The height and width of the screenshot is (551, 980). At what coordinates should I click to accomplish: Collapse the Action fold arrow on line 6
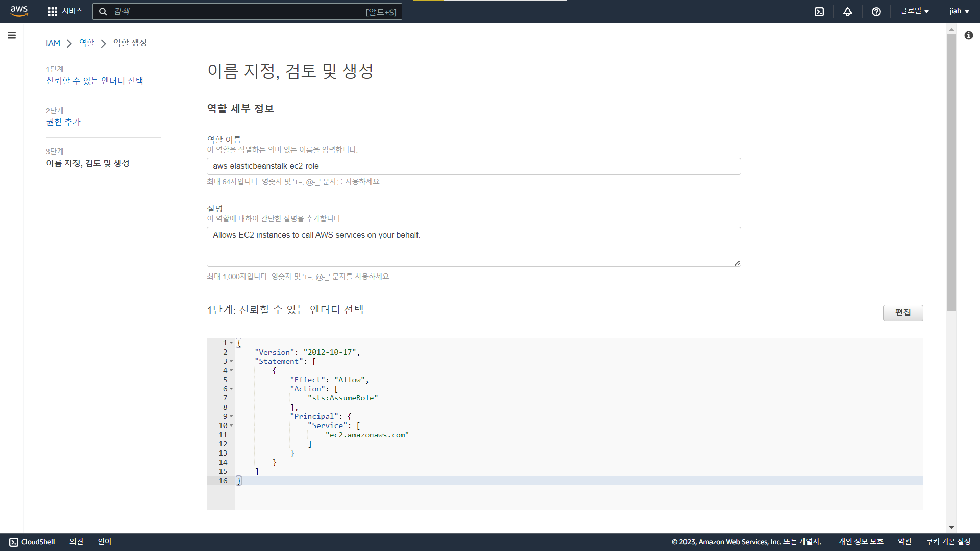pos(231,389)
